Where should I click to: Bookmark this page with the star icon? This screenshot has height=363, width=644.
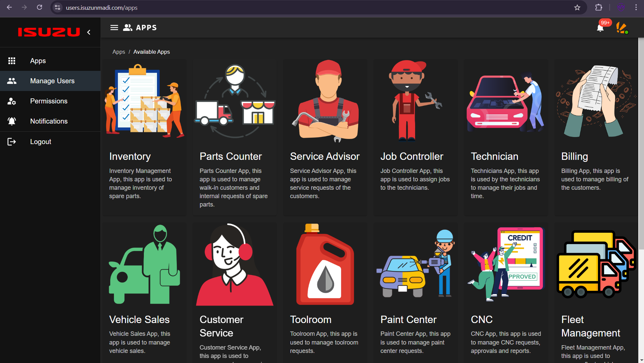577,7
